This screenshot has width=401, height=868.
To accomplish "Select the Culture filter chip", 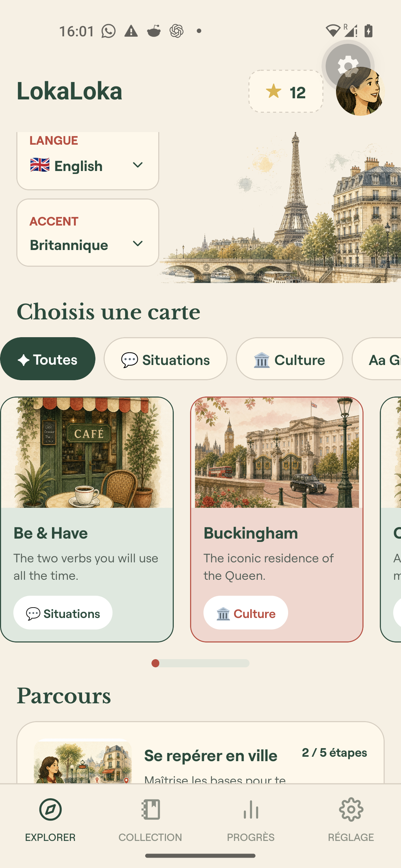I will [x=290, y=359].
